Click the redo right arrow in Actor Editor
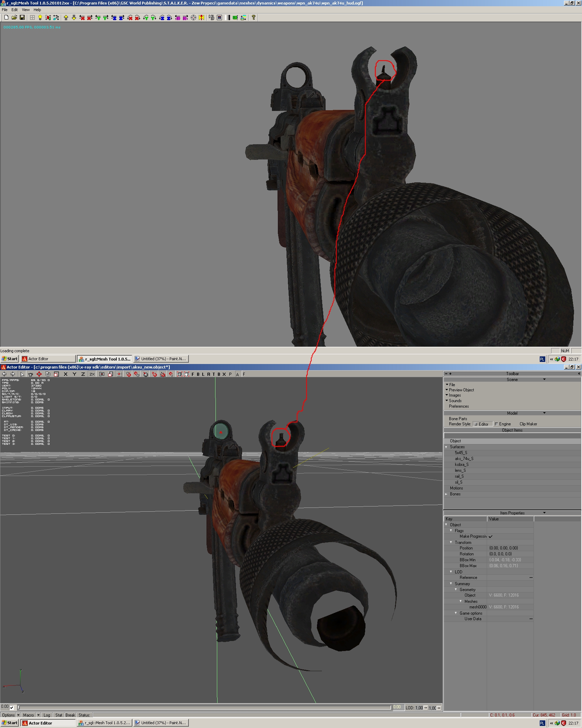 [x=13, y=374]
